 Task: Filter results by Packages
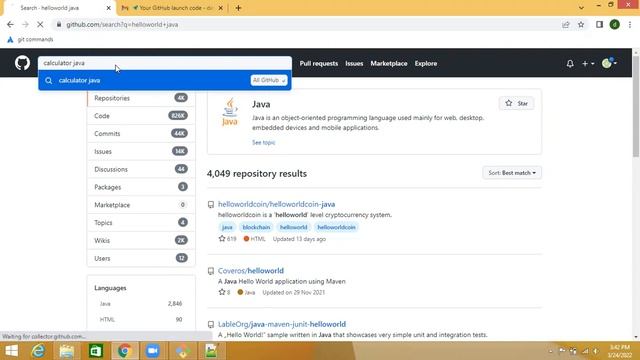(141, 187)
